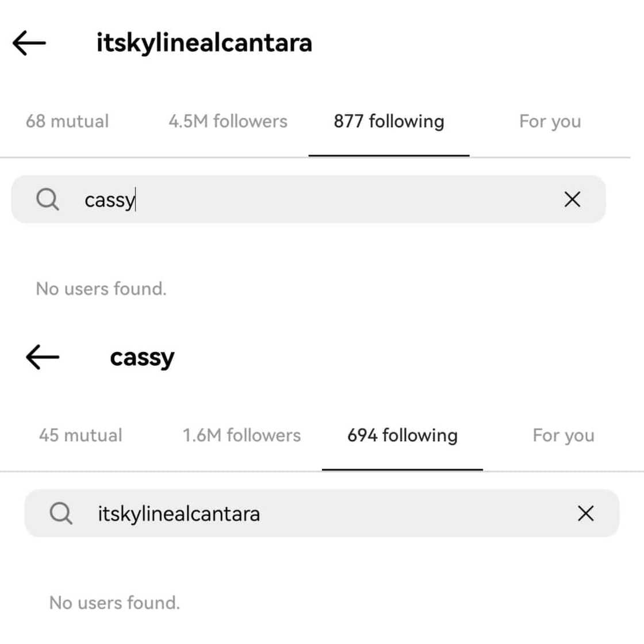Open For you tab beside 877 following
The height and width of the screenshot is (644, 644).
(x=550, y=121)
